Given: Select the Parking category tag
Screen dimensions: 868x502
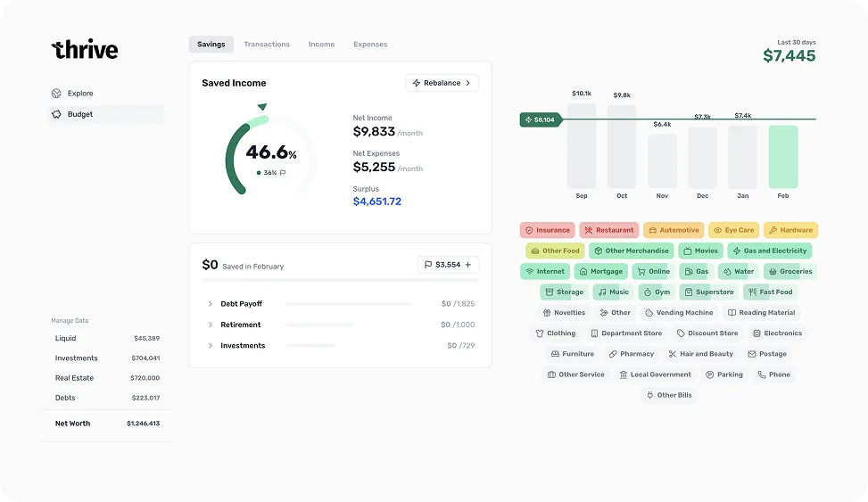Looking at the screenshot, I should (x=724, y=374).
